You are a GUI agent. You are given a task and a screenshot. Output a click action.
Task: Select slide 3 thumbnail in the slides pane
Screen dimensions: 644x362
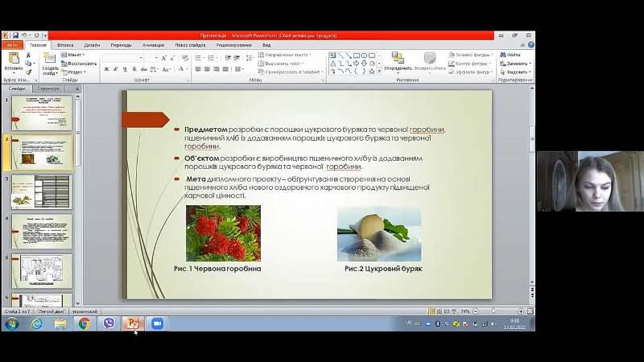pyautogui.click(x=42, y=191)
